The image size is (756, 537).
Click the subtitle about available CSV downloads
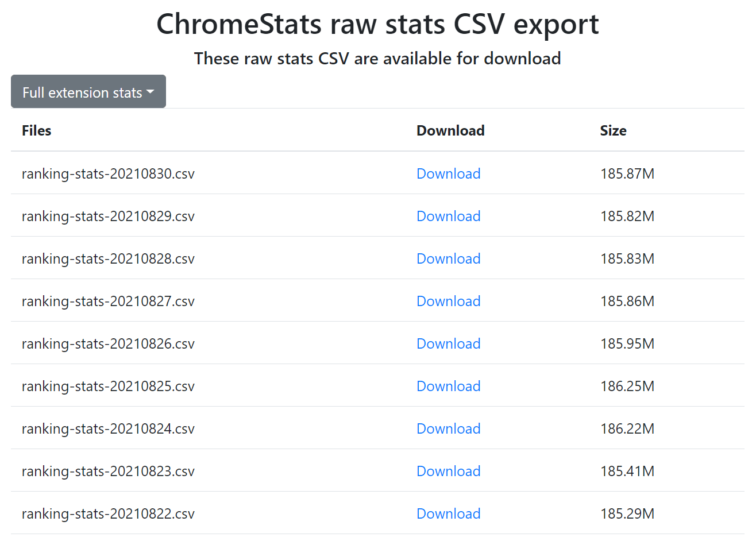377,58
